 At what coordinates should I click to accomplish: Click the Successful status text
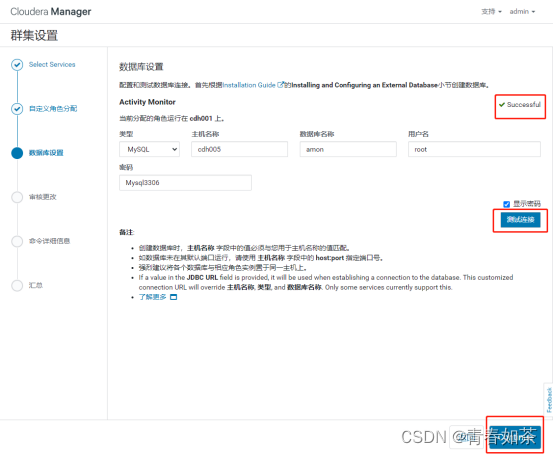pos(524,104)
